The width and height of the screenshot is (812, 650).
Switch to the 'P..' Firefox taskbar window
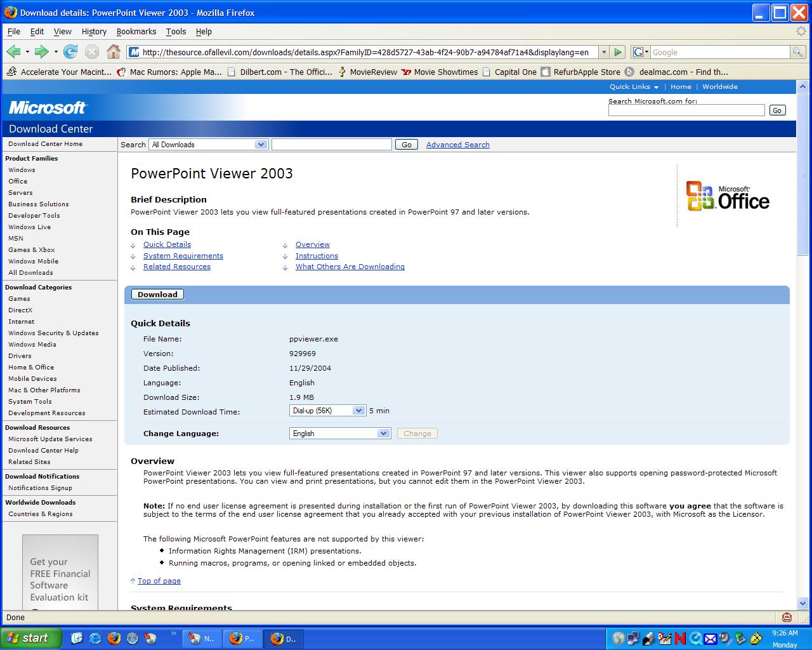[244, 639]
